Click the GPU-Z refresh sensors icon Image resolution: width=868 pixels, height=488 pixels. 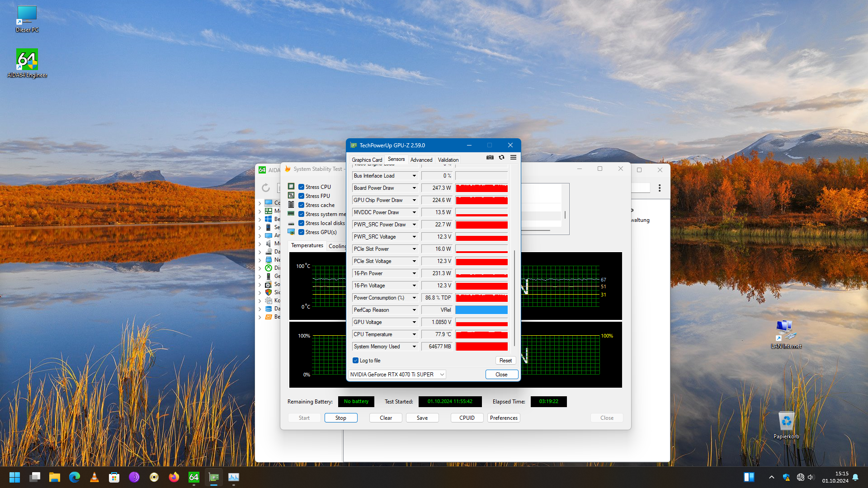tap(501, 157)
